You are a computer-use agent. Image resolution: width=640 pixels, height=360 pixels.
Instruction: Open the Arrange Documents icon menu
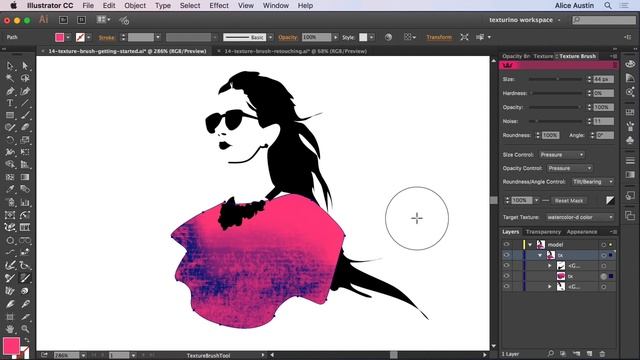103,20
